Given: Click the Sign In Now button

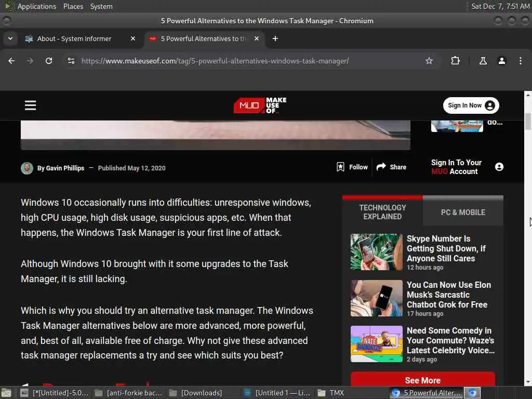Looking at the screenshot, I should (471, 105).
